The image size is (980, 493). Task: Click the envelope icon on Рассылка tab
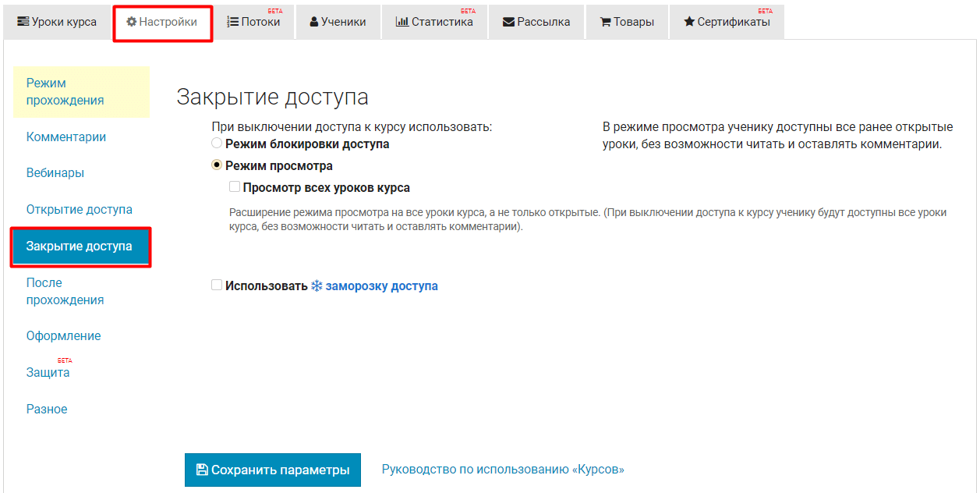click(508, 23)
